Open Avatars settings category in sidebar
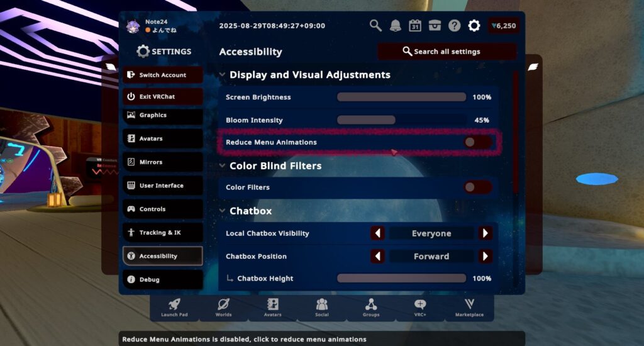The image size is (644, 346). [163, 138]
